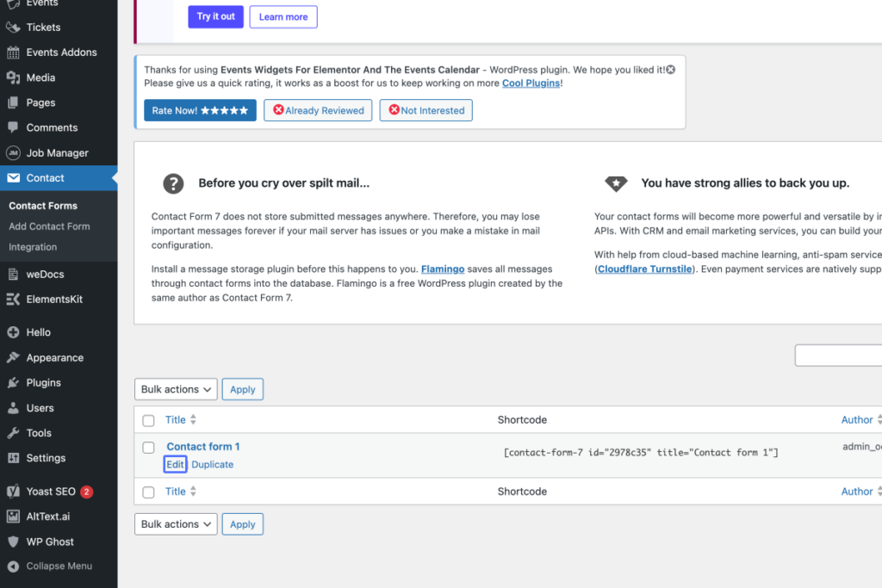Open the Settings menu
This screenshot has width=882, height=588.
tap(46, 458)
